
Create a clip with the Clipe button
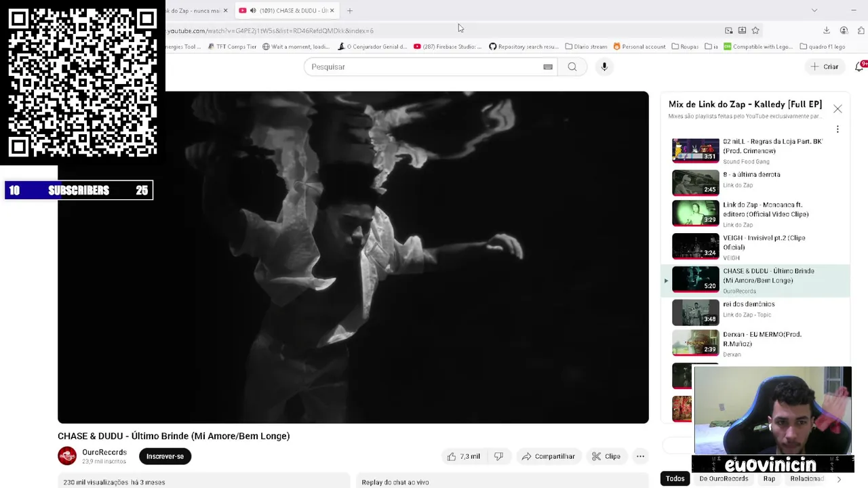tap(606, 456)
